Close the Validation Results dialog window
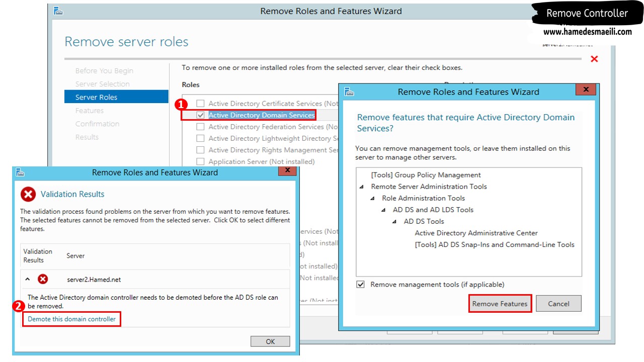 [287, 170]
